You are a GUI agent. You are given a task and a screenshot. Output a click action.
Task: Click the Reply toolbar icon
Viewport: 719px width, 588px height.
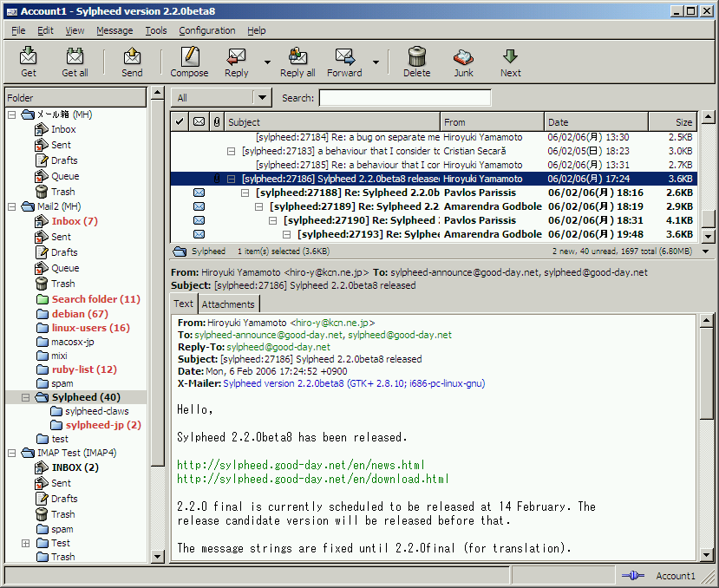click(x=236, y=56)
